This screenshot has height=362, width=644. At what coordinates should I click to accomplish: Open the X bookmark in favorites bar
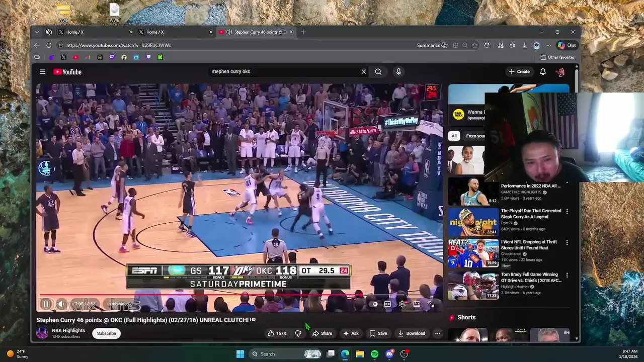click(x=63, y=57)
